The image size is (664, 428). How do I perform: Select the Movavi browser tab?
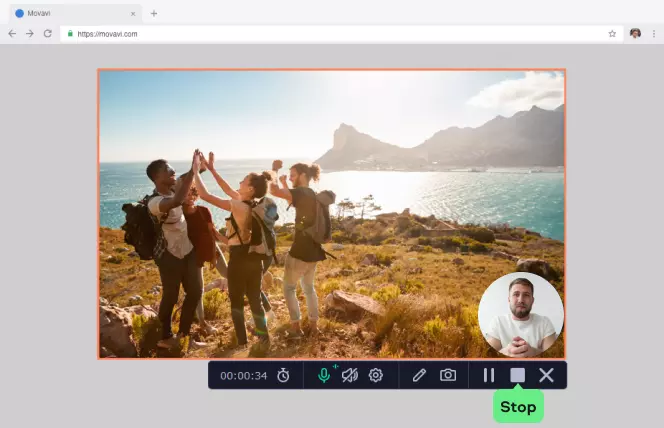pos(75,14)
